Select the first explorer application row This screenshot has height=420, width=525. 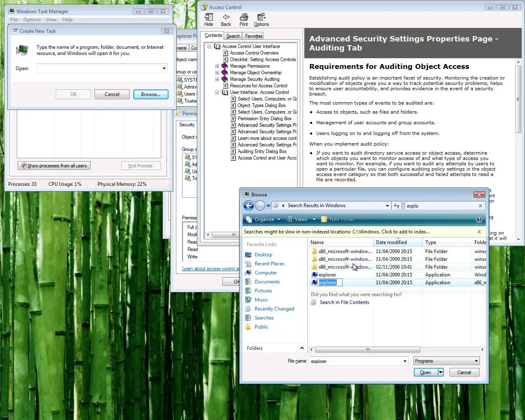(x=397, y=275)
